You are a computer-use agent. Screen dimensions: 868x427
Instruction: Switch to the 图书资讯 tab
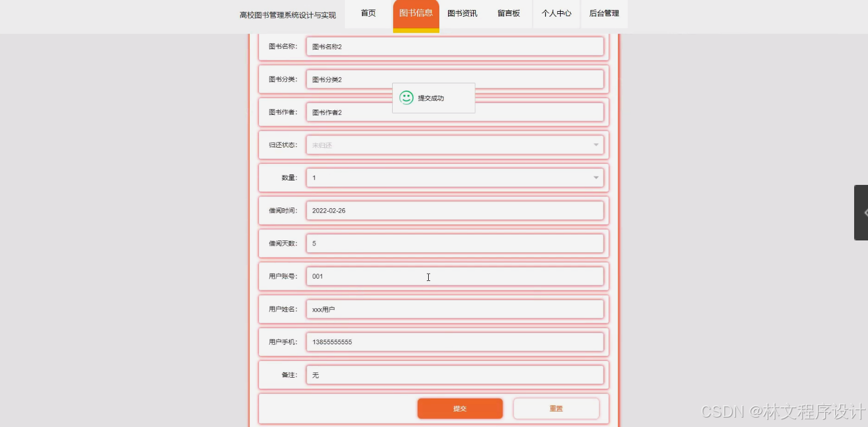point(463,13)
